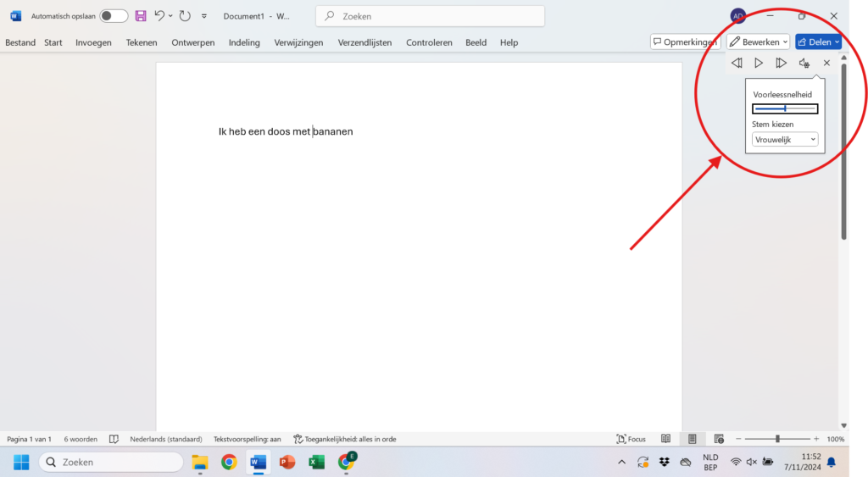Open the Vrouwelijk voice dropdown
This screenshot has width=868, height=477.
(x=785, y=140)
